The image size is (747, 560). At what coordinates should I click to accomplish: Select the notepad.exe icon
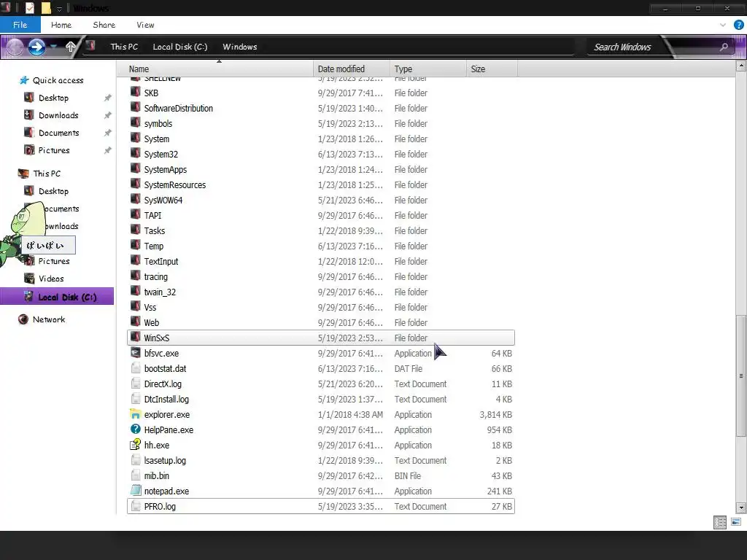pyautogui.click(x=135, y=491)
